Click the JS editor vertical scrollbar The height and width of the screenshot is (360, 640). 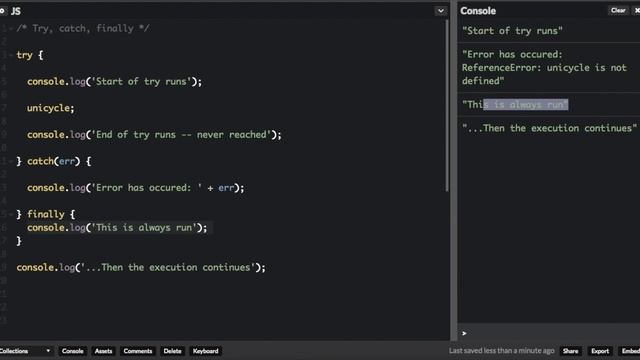click(x=447, y=105)
